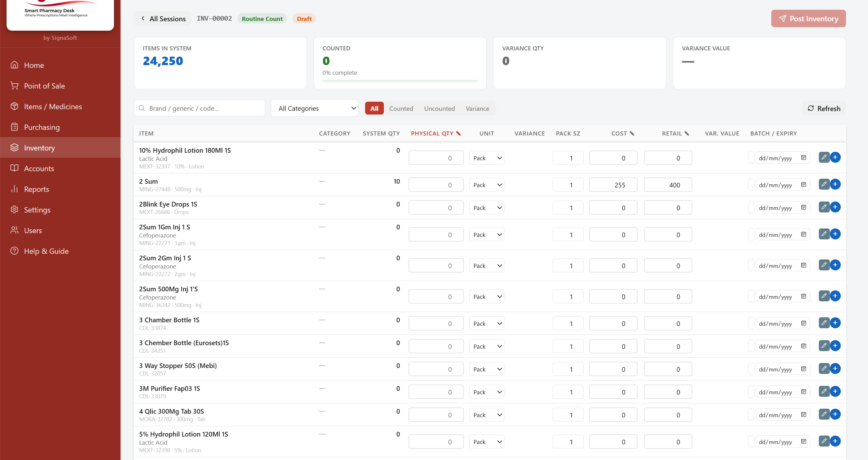
Task: Click edit pencil icon for 3 Chamber Bottle row
Action: tap(824, 323)
